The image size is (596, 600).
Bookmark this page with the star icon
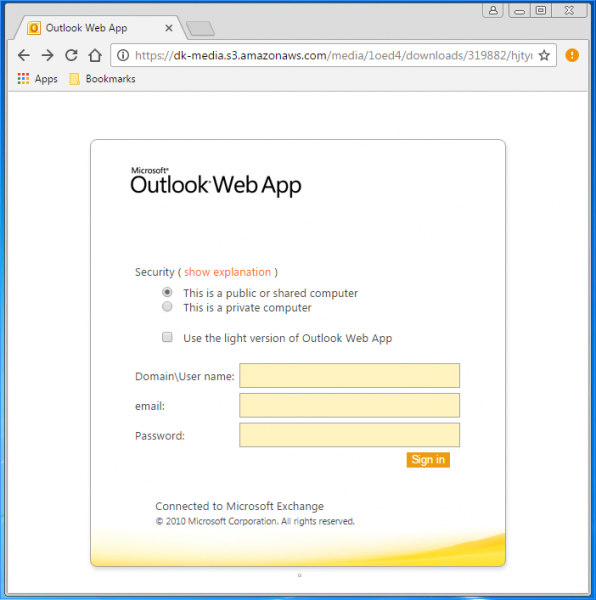[544, 55]
